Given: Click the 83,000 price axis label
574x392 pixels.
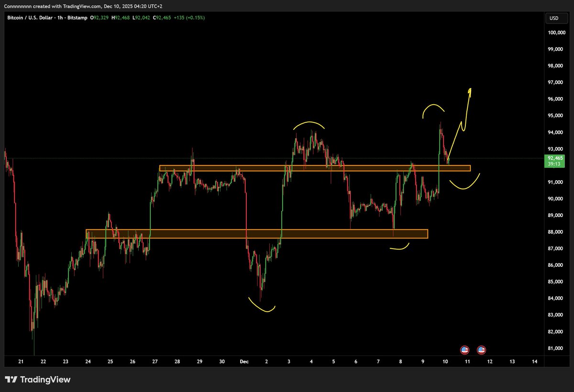Looking at the screenshot, I should point(556,315).
